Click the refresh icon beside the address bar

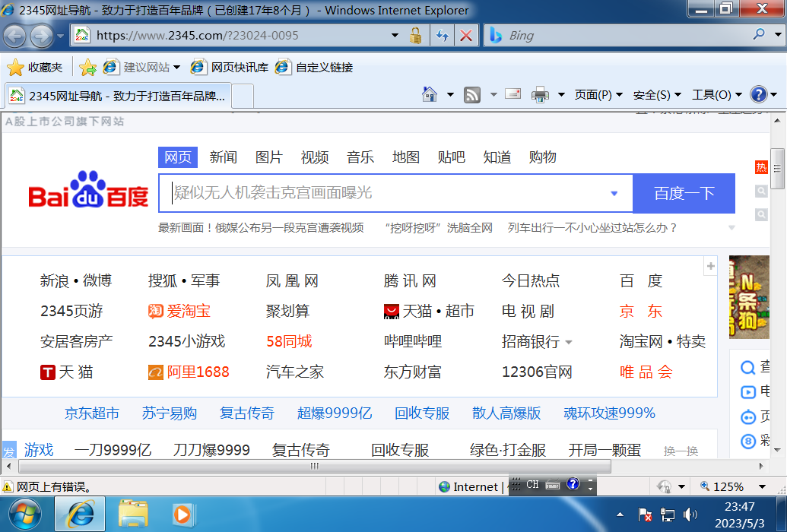(443, 36)
